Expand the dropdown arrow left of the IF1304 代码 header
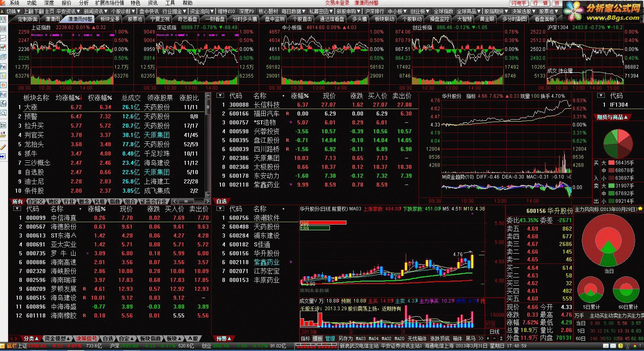 601,96
